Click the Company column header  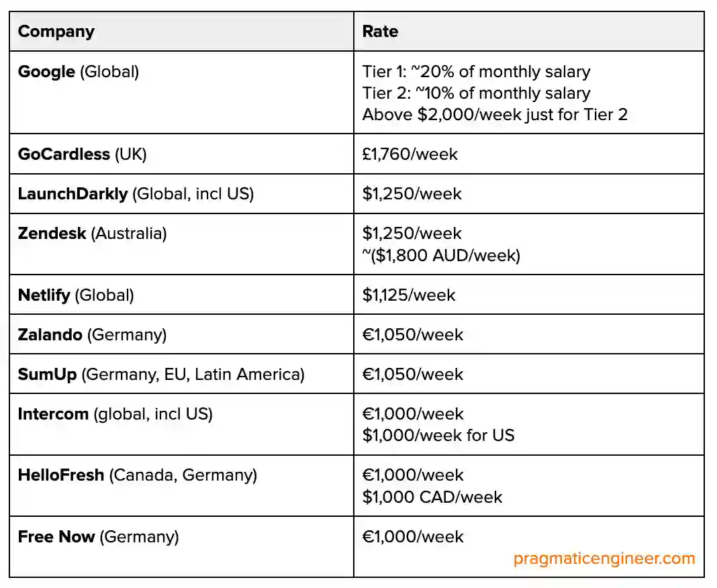[x=56, y=32]
